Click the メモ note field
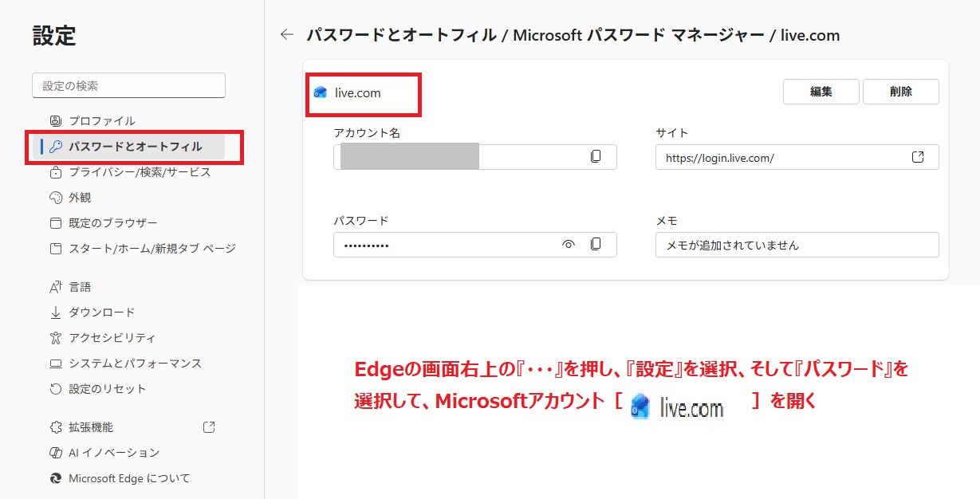The image size is (980, 499). pyautogui.click(x=797, y=245)
